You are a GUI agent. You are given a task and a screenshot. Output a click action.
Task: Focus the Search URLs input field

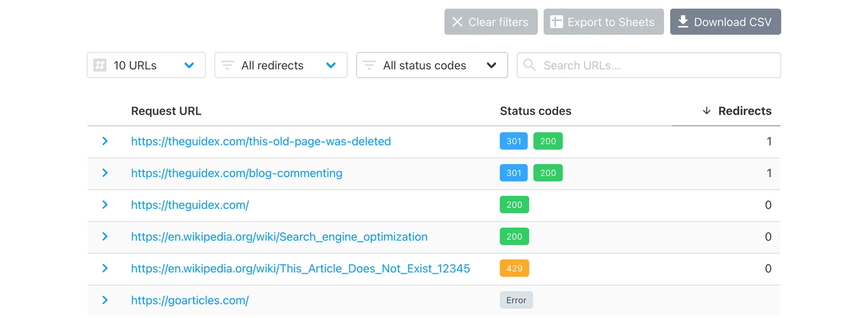tap(649, 65)
